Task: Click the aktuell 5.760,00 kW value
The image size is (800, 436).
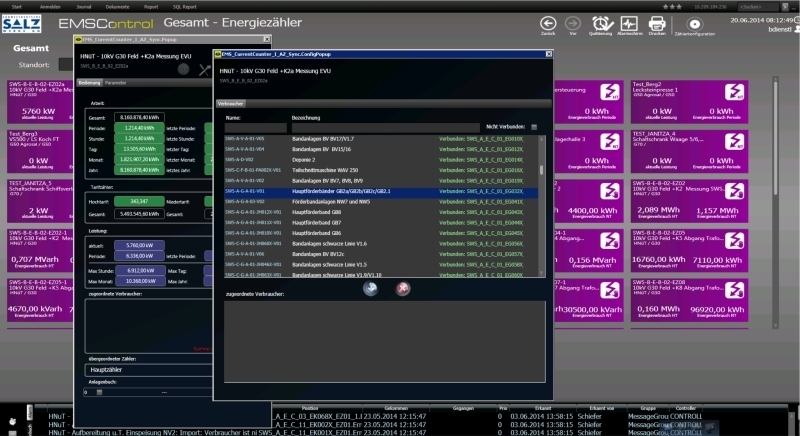Action: pyautogui.click(x=139, y=245)
